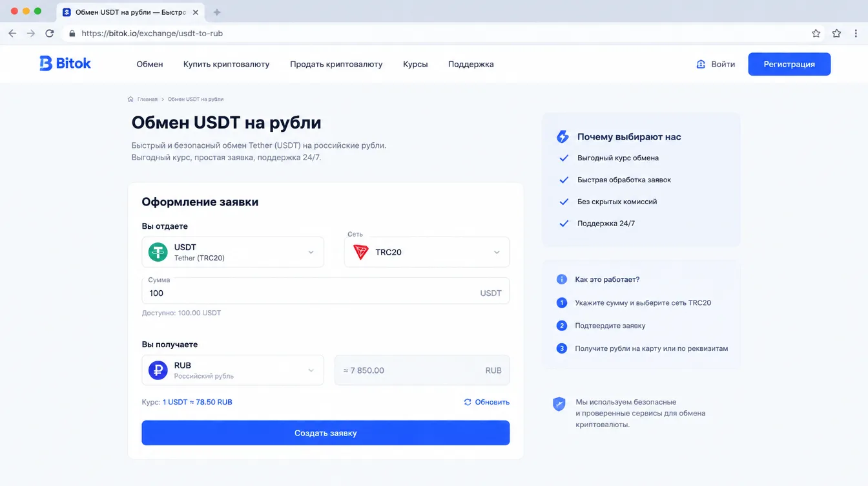Image resolution: width=868 pixels, height=486 pixels.
Task: Click the rate text 1 USDT ≈ 78.50 RUB
Action: click(198, 402)
